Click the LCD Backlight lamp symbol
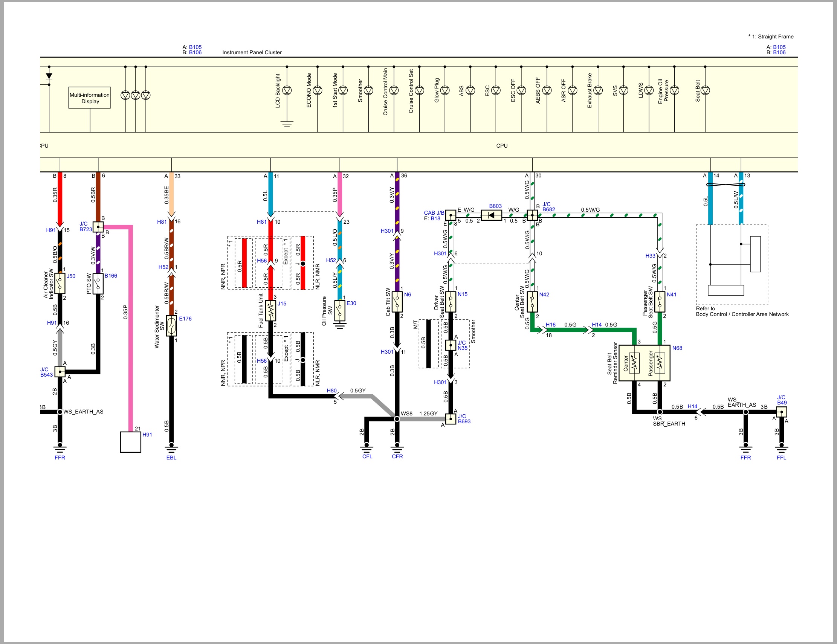The height and width of the screenshot is (644, 837). point(287,90)
